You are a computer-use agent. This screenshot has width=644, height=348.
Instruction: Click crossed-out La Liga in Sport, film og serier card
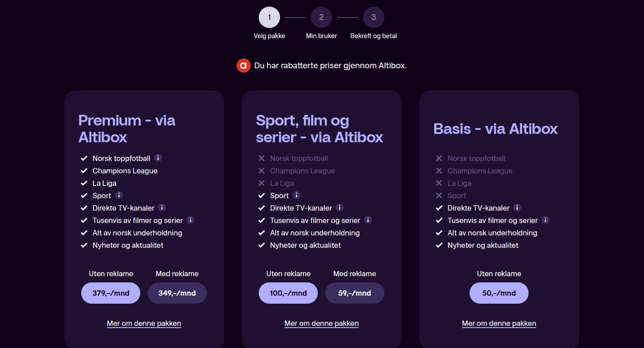[282, 183]
